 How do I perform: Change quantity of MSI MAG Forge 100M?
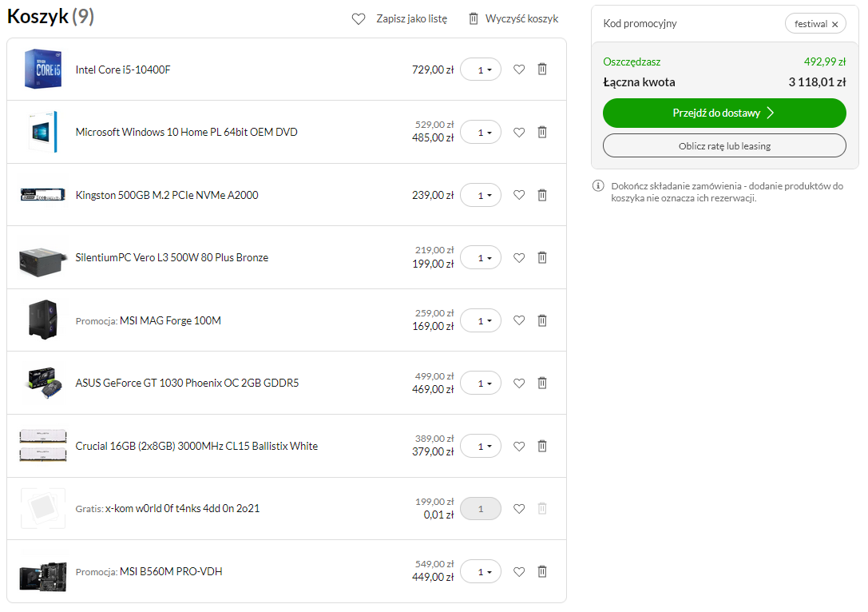481,320
